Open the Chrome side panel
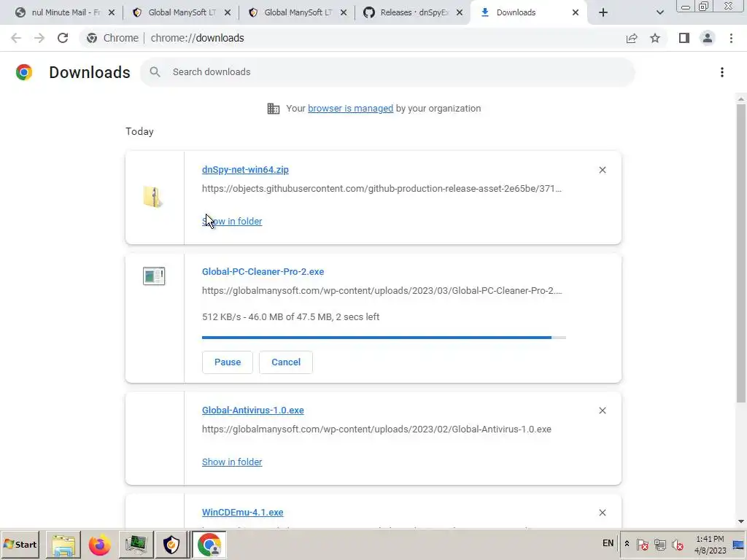 click(684, 38)
